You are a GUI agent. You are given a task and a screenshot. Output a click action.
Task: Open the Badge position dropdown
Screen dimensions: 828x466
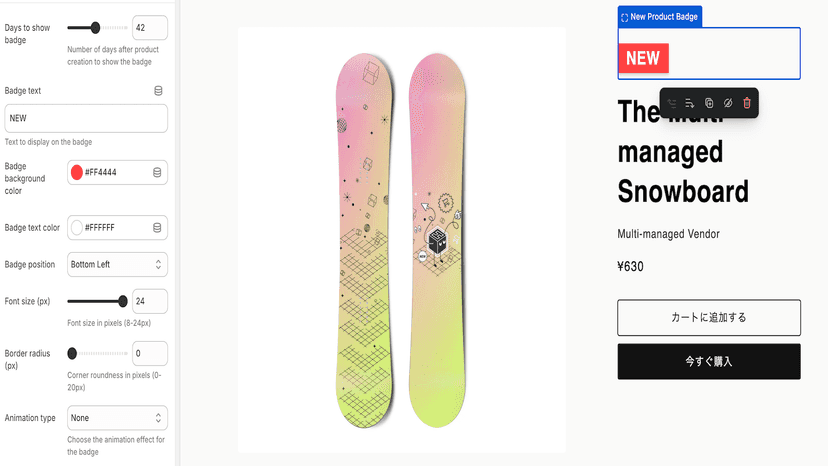pyautogui.click(x=117, y=264)
